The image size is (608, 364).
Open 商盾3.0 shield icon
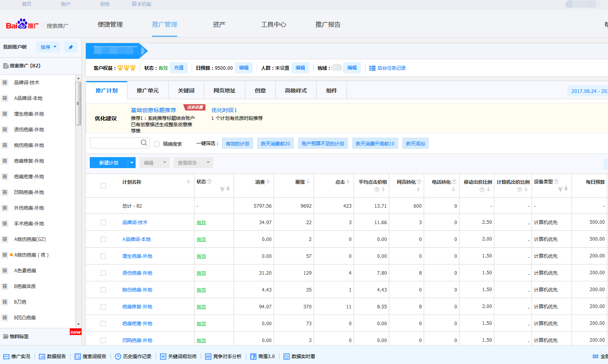(x=253, y=357)
